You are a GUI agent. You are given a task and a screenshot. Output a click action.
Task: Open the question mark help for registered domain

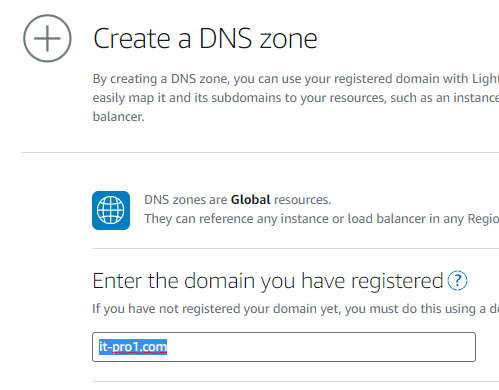point(457,281)
